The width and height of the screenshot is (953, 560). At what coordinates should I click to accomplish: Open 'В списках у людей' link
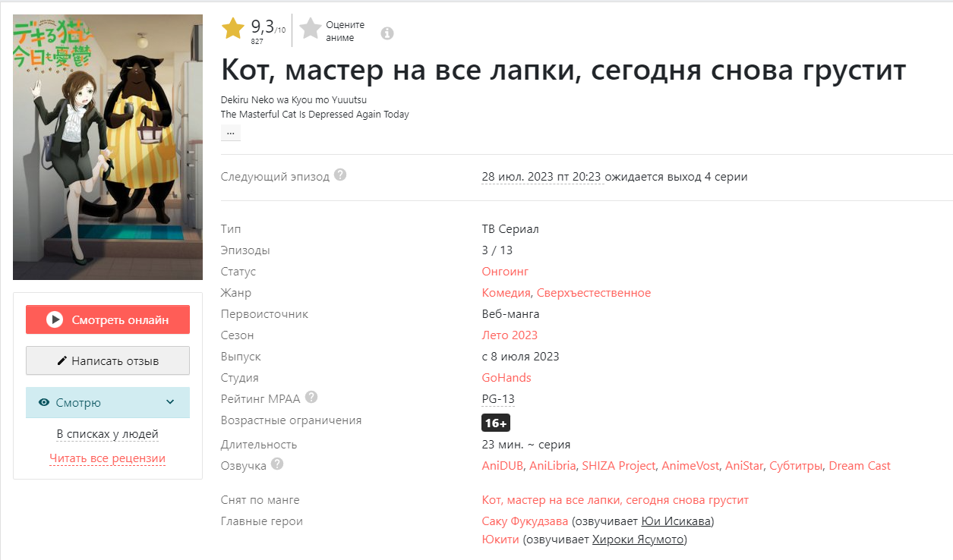point(107,435)
